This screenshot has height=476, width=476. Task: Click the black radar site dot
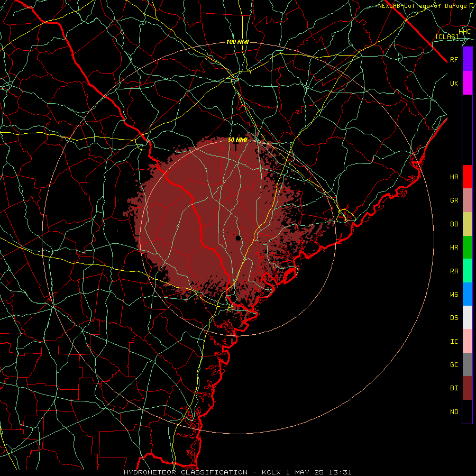point(239,239)
